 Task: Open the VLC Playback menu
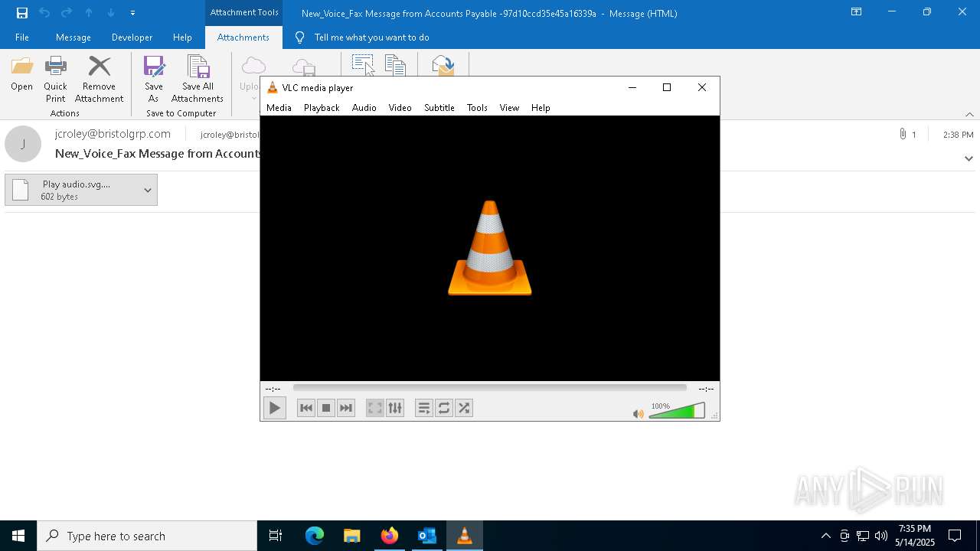(322, 108)
